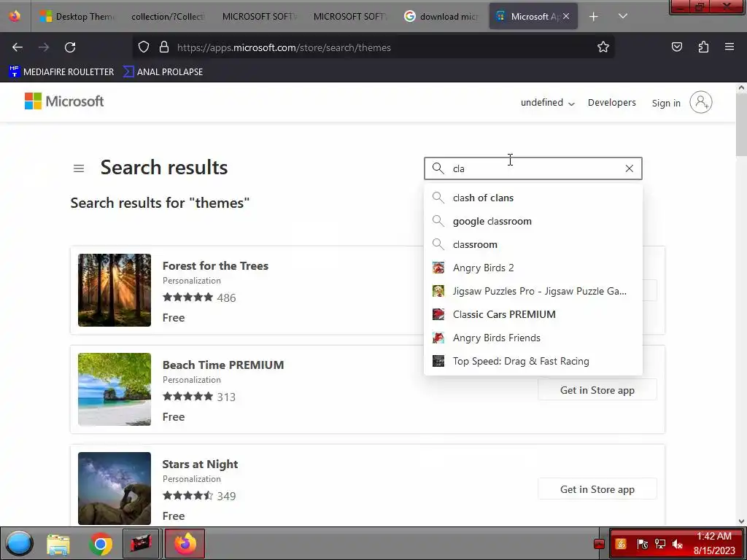Open the Firefox application menu
Image resolution: width=747 pixels, height=560 pixels.
coord(729,47)
